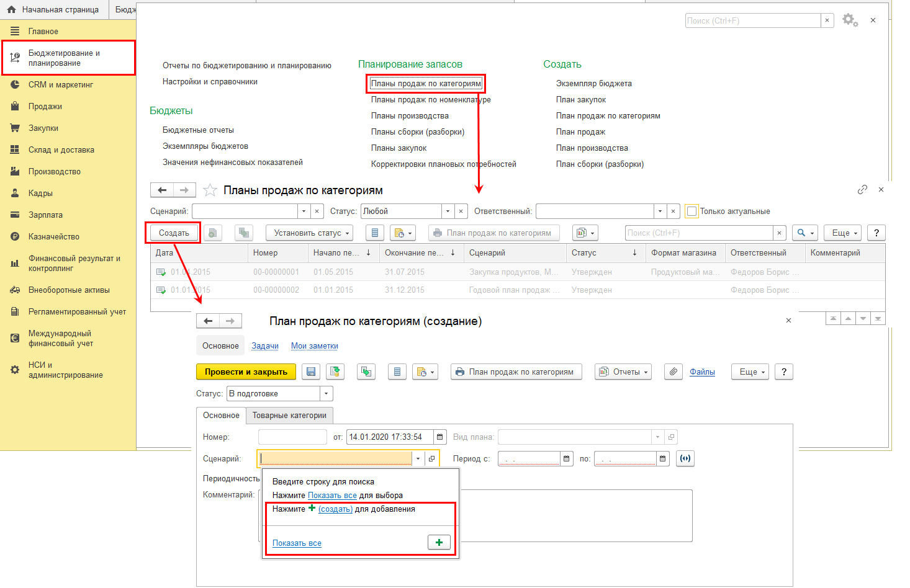Open Файлы link
Screen dimensions: 910x588
tap(702, 372)
